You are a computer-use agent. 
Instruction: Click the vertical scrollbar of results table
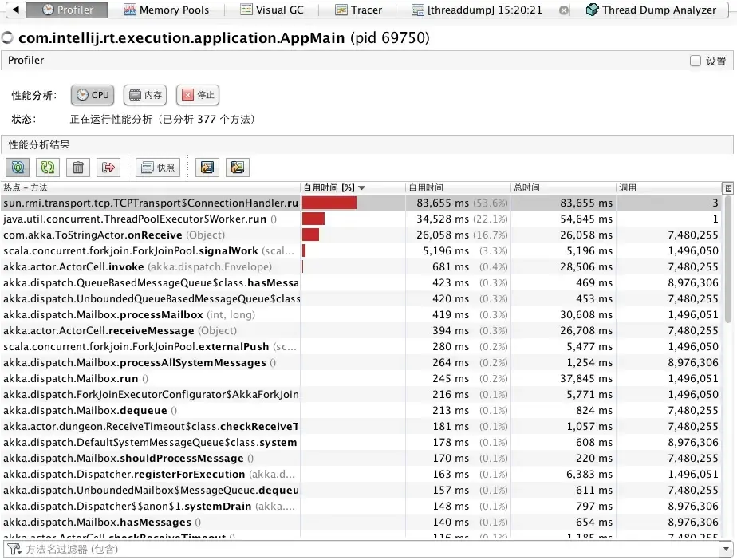click(x=728, y=260)
